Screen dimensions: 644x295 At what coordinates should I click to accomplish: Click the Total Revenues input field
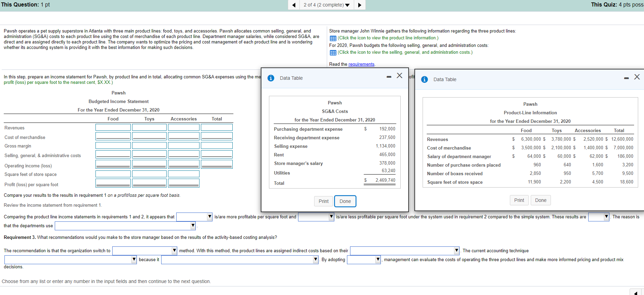(x=217, y=127)
